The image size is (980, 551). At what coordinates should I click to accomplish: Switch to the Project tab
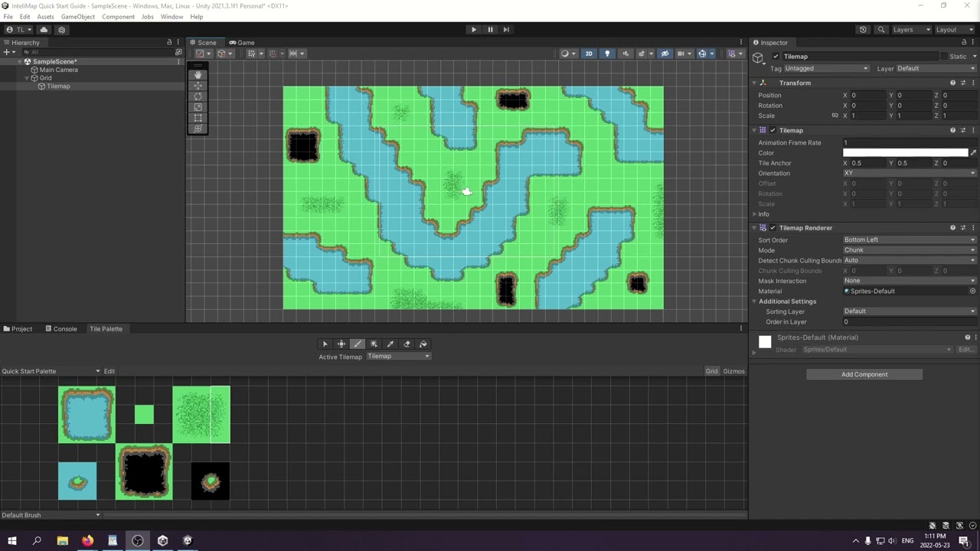click(18, 329)
